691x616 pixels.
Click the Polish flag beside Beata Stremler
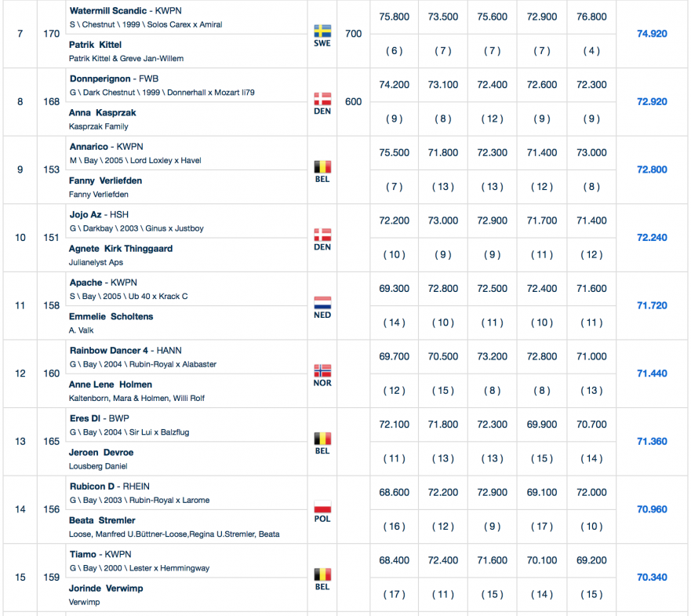(322, 506)
